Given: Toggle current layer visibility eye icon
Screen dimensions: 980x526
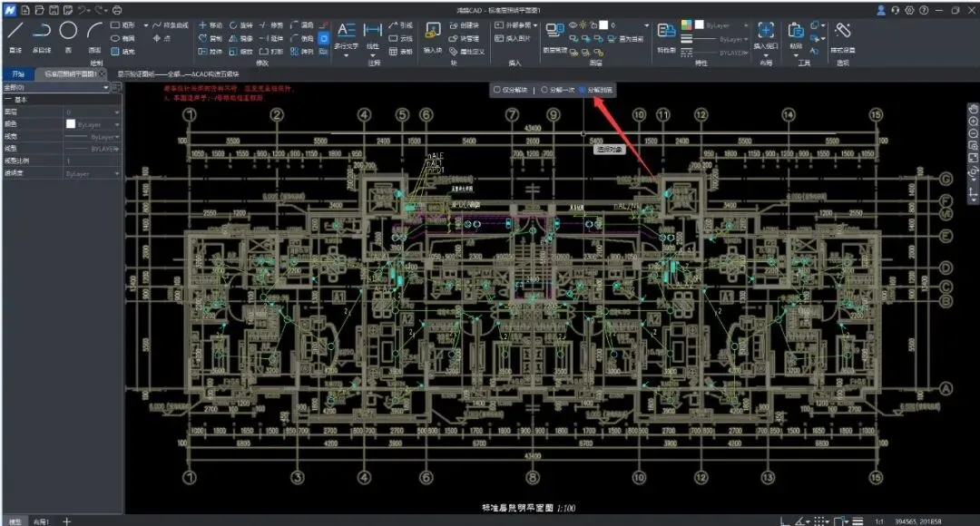Looking at the screenshot, I should pyautogui.click(x=573, y=25).
